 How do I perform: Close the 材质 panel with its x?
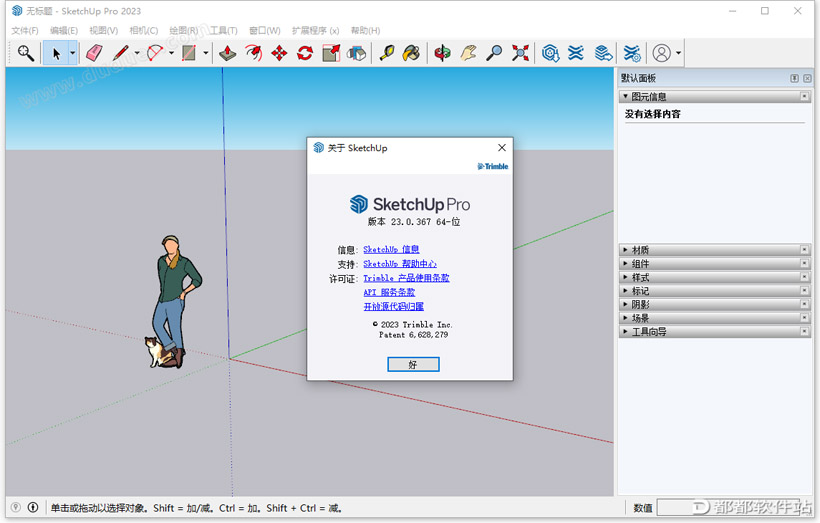click(805, 250)
